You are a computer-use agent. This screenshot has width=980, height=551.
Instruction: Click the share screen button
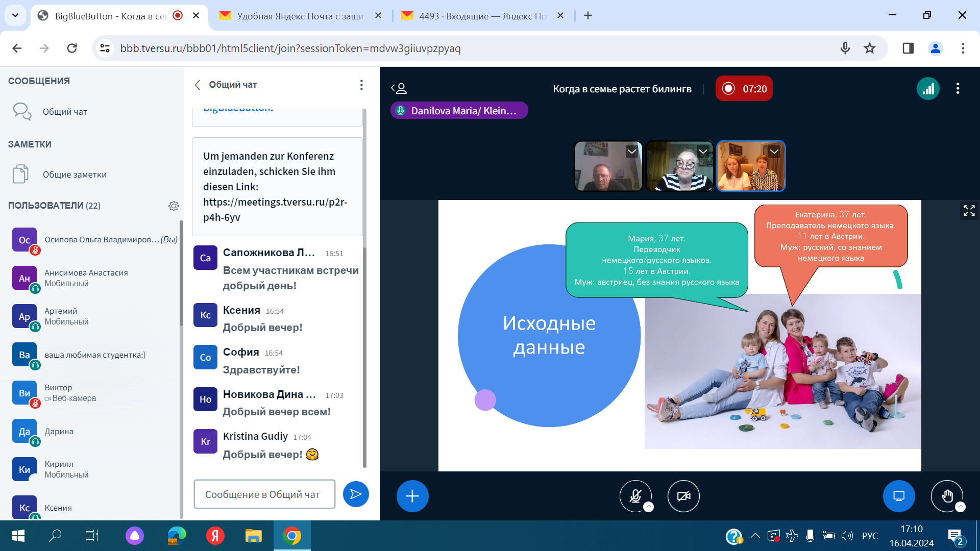898,496
